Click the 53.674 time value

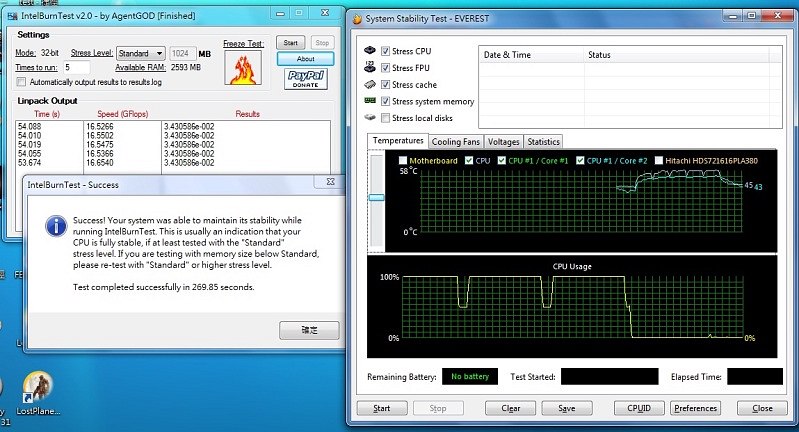tap(30, 163)
